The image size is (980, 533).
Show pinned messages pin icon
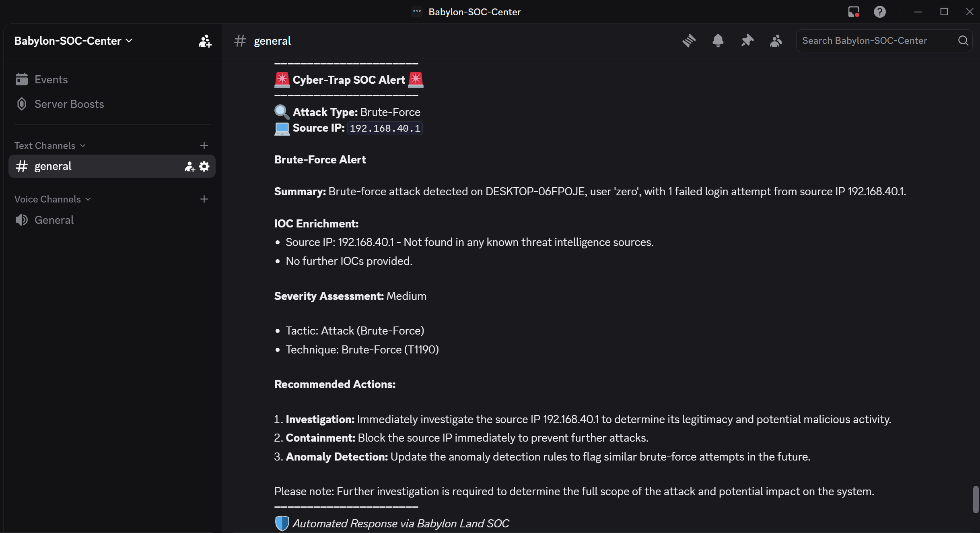tap(747, 41)
